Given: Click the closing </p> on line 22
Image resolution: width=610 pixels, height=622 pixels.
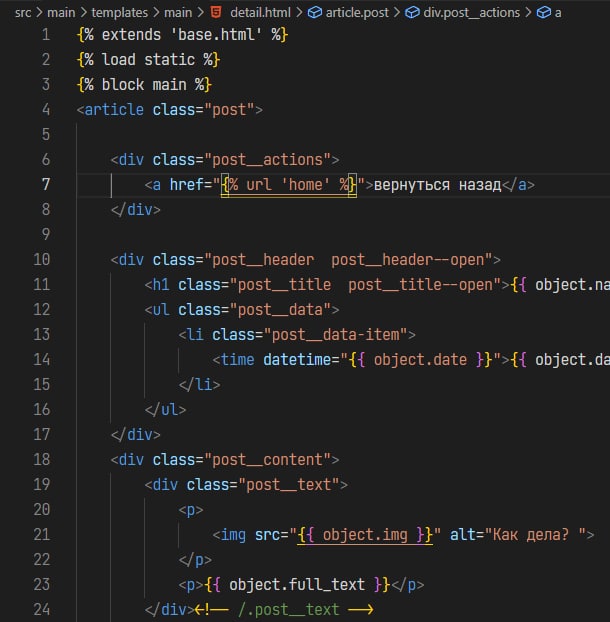Looking at the screenshot, I should pos(195,560).
